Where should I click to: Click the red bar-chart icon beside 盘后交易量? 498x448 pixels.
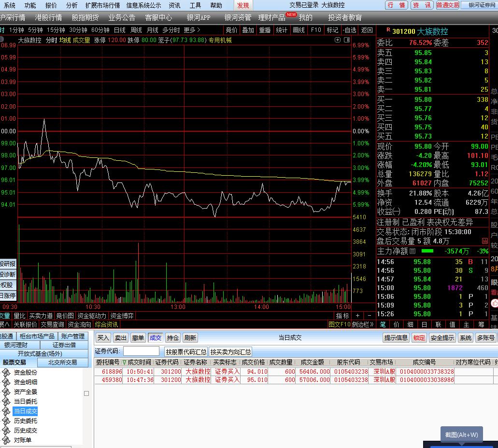[484, 241]
